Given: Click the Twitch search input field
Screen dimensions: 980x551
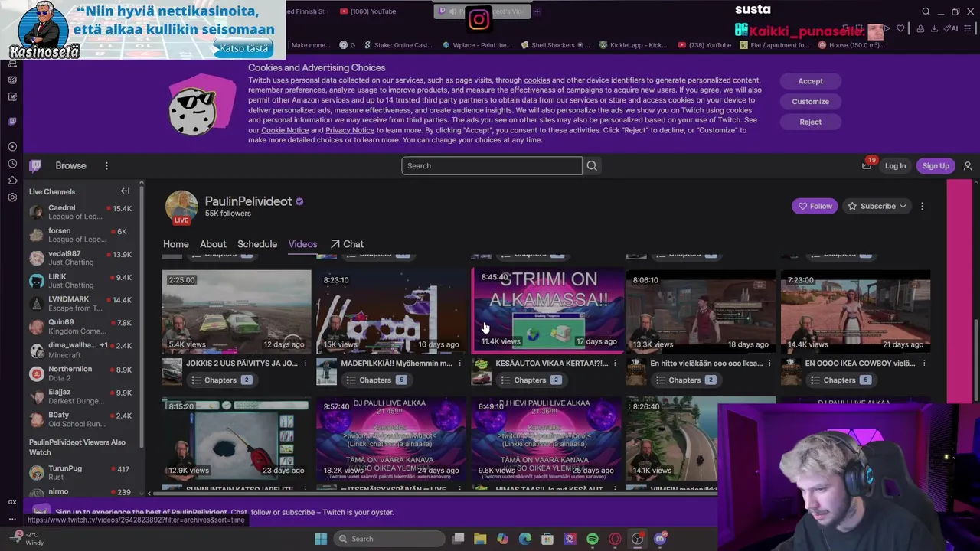Looking at the screenshot, I should [492, 165].
